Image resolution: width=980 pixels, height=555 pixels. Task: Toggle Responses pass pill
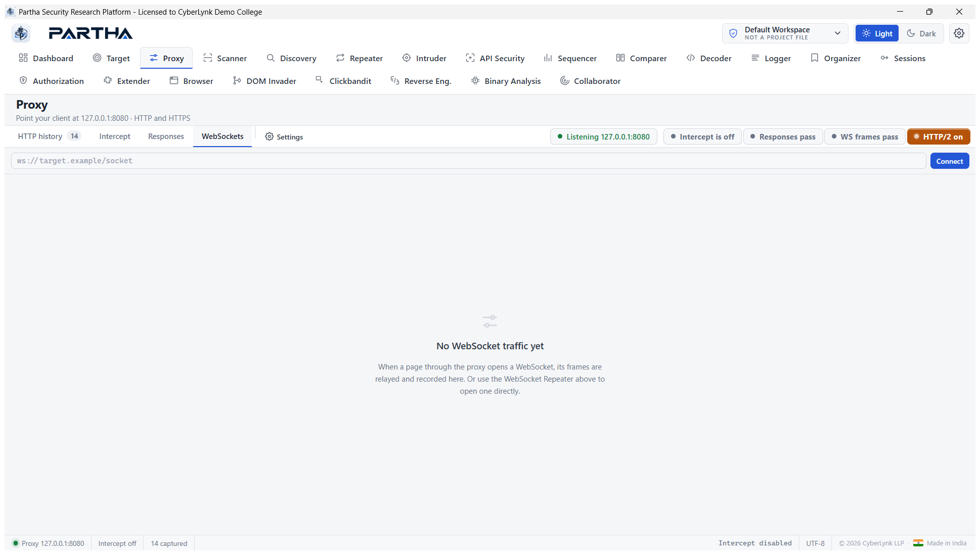click(783, 136)
